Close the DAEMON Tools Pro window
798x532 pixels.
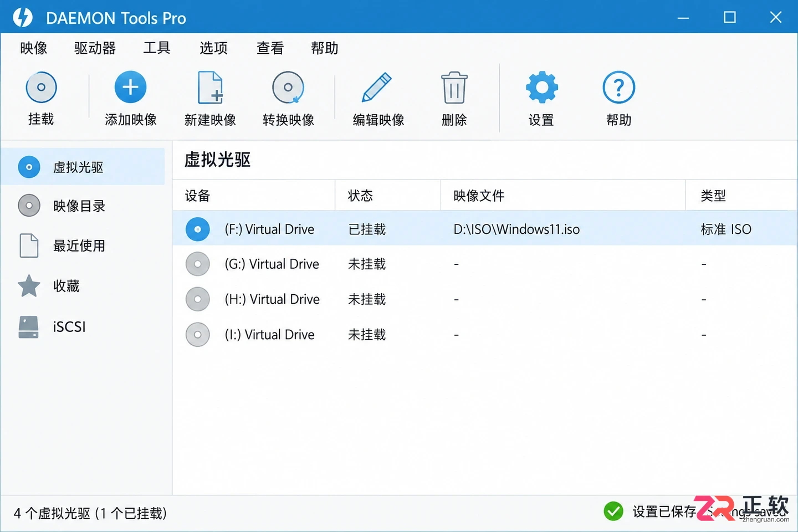[x=776, y=17]
